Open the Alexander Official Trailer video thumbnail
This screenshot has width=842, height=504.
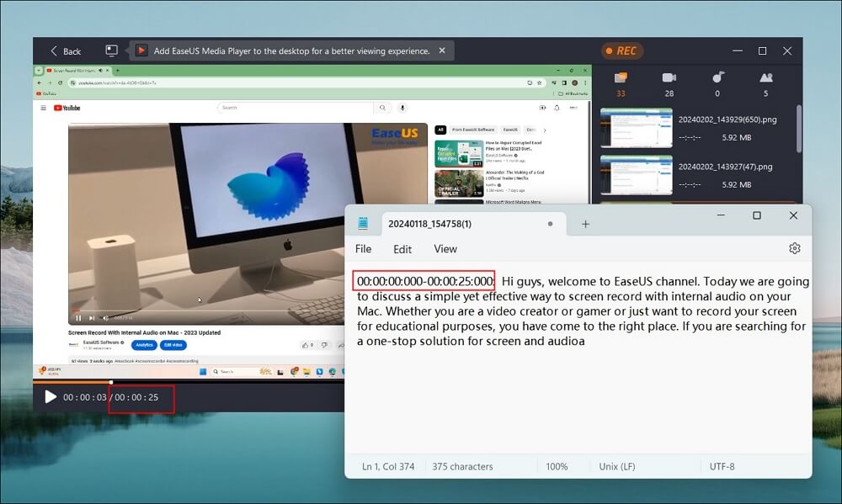pyautogui.click(x=459, y=183)
